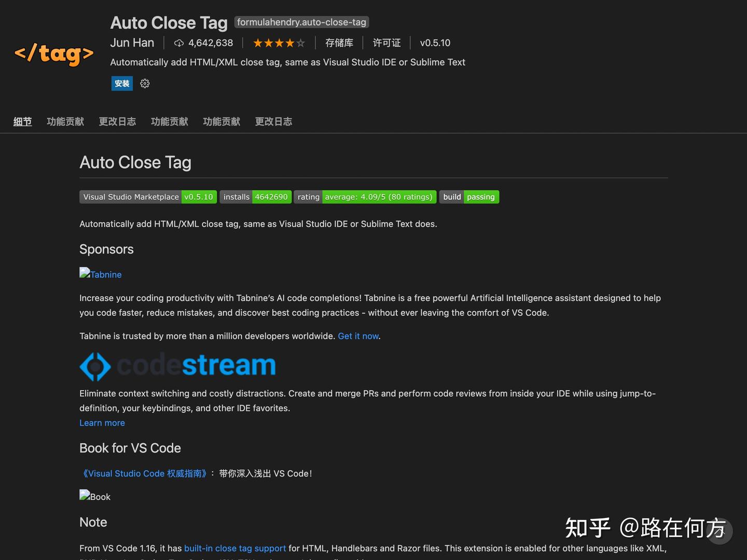Viewport: 747px width, 560px height.
Task: Click the cloud download count icon
Action: click(x=179, y=43)
